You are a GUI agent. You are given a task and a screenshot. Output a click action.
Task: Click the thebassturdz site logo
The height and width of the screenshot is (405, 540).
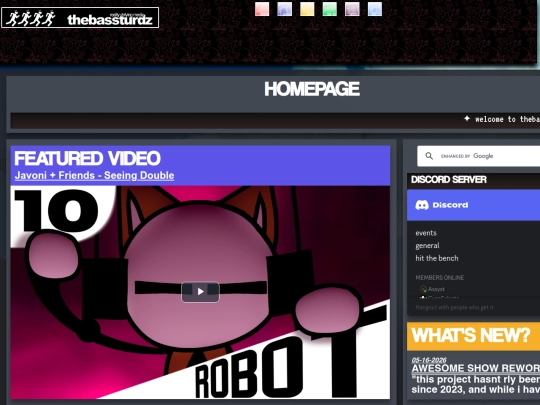80,18
